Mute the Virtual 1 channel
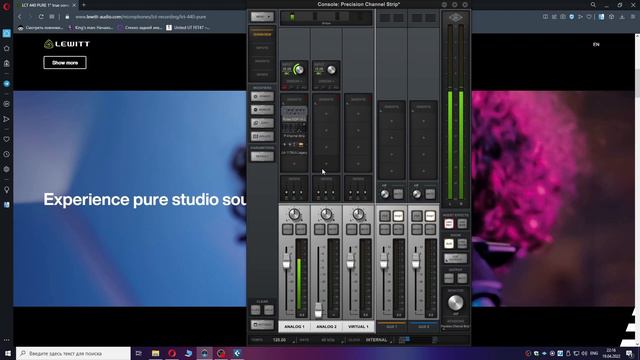Screen dimensions: 640x360 364,229
